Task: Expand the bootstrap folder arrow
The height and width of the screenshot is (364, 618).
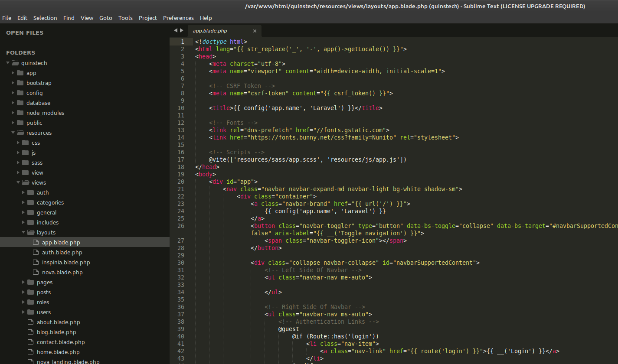Action: [13, 83]
